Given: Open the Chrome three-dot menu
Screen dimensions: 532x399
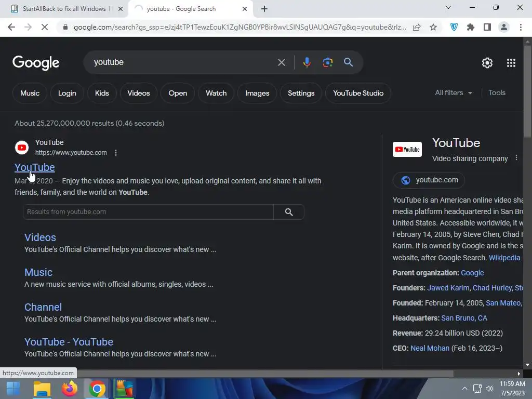Looking at the screenshot, I should (521, 27).
